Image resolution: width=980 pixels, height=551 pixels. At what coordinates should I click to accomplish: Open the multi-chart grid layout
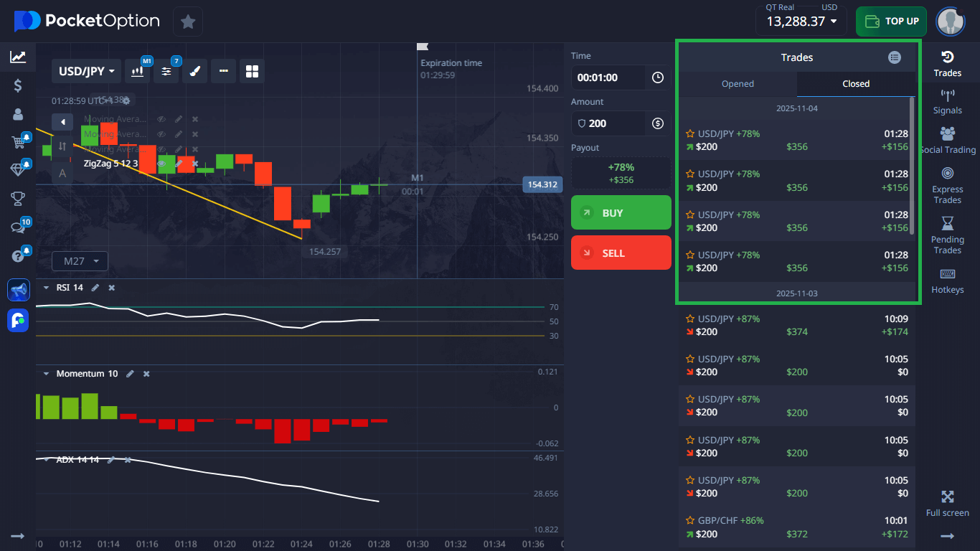click(x=251, y=71)
